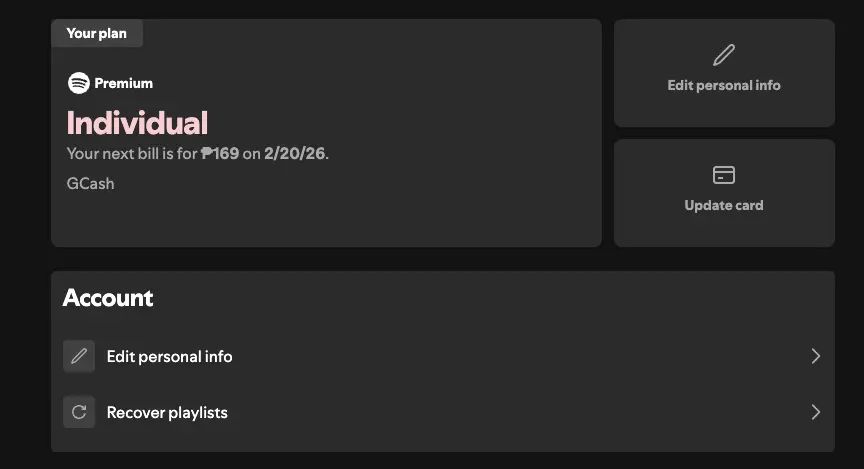
Task: Click the Spotify logo next to Premium
Action: pos(79,83)
